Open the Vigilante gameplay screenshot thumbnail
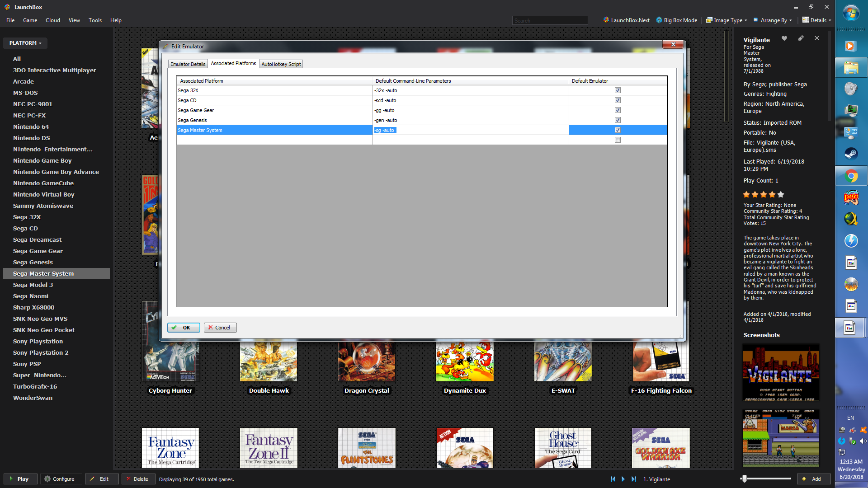Image resolution: width=868 pixels, height=488 pixels. (x=781, y=438)
